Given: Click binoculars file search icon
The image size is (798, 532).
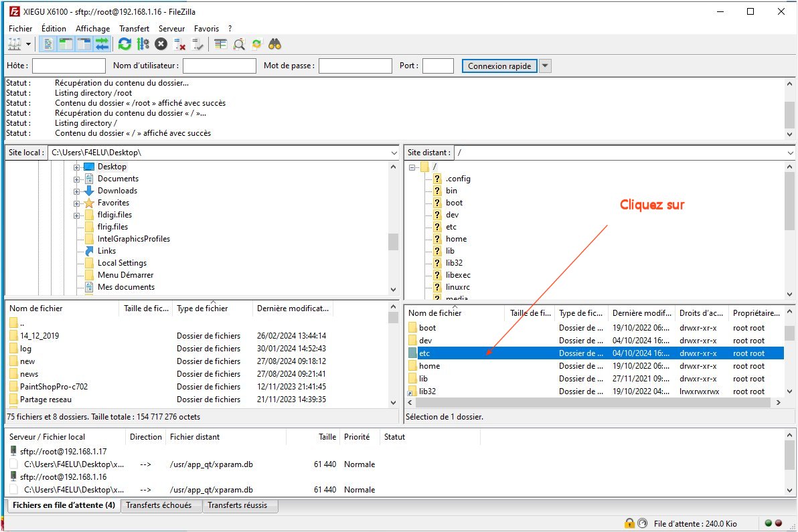Looking at the screenshot, I should click(274, 44).
